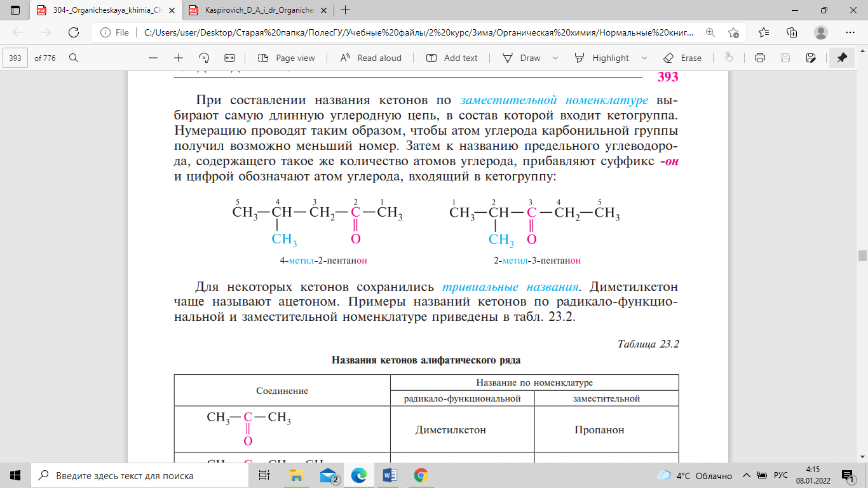
Task: Activate the Draw tool
Action: (x=522, y=58)
